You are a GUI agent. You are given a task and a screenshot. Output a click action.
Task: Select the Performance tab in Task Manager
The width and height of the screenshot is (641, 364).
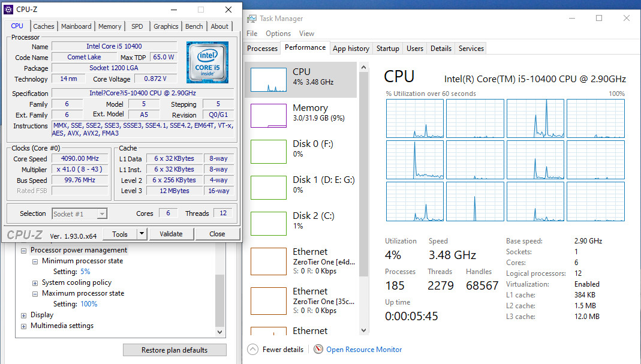pyautogui.click(x=305, y=47)
